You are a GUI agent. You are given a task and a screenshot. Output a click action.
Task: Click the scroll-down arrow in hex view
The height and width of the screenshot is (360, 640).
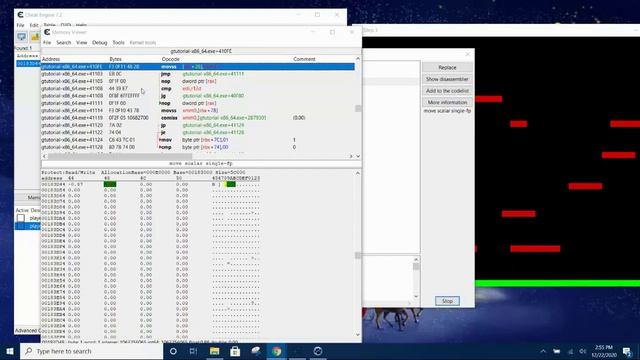[358, 335]
